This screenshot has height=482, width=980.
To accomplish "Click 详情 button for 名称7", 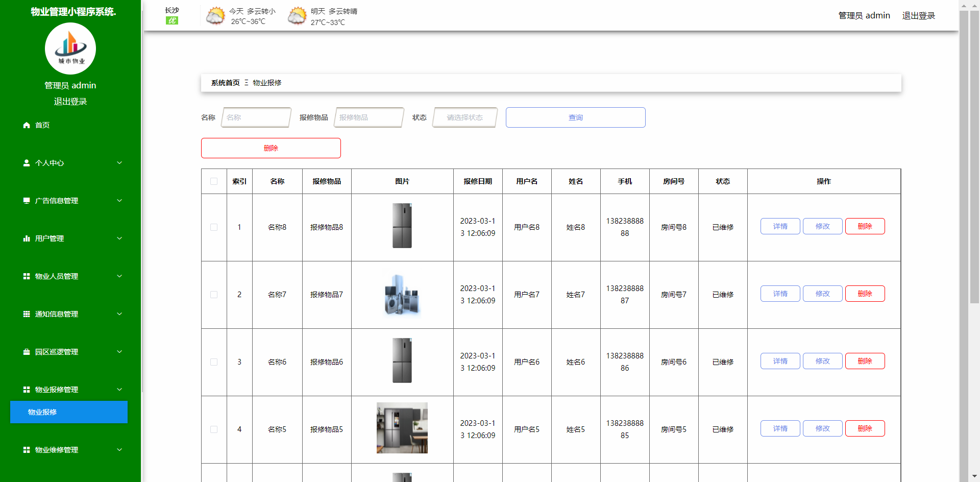I will pos(780,294).
